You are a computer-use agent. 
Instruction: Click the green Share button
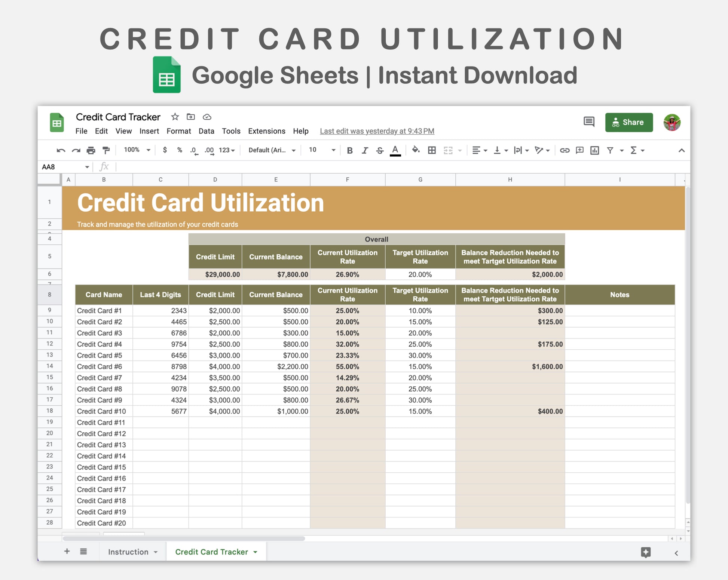coord(628,122)
